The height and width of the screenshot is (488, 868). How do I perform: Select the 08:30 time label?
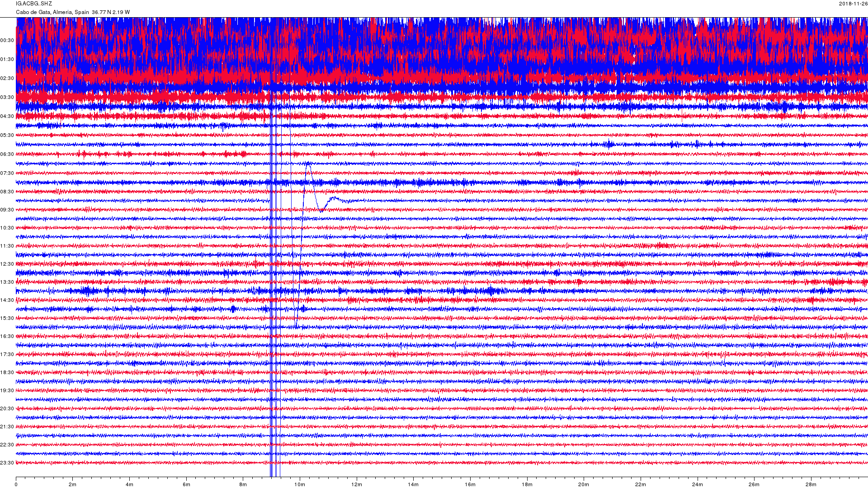pyautogui.click(x=7, y=192)
